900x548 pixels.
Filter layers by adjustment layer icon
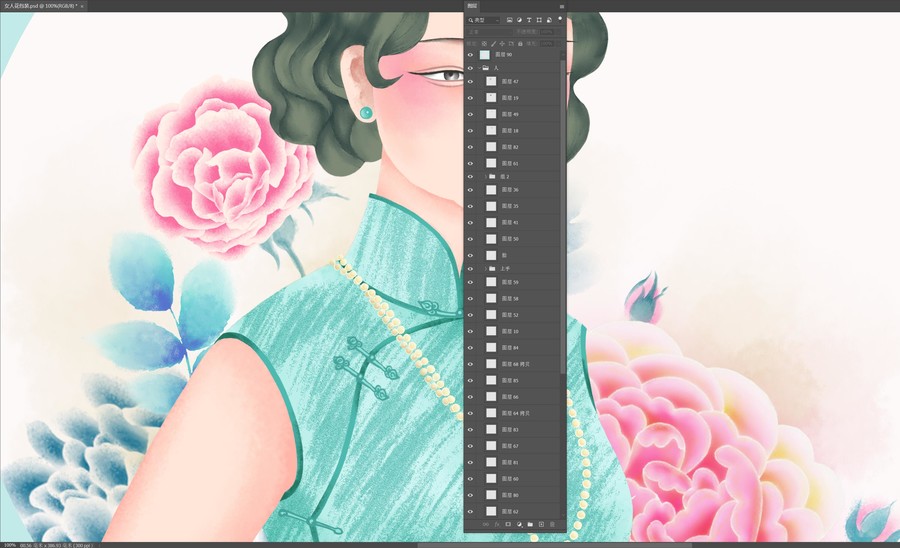coord(519,20)
